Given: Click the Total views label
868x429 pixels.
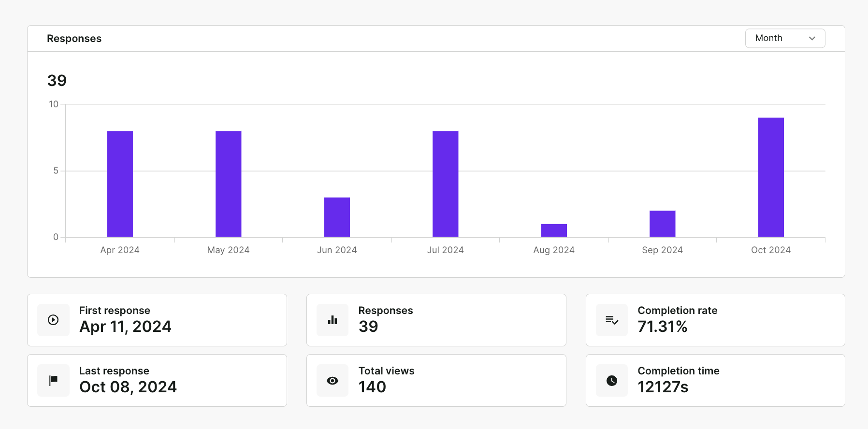Looking at the screenshot, I should coord(387,371).
